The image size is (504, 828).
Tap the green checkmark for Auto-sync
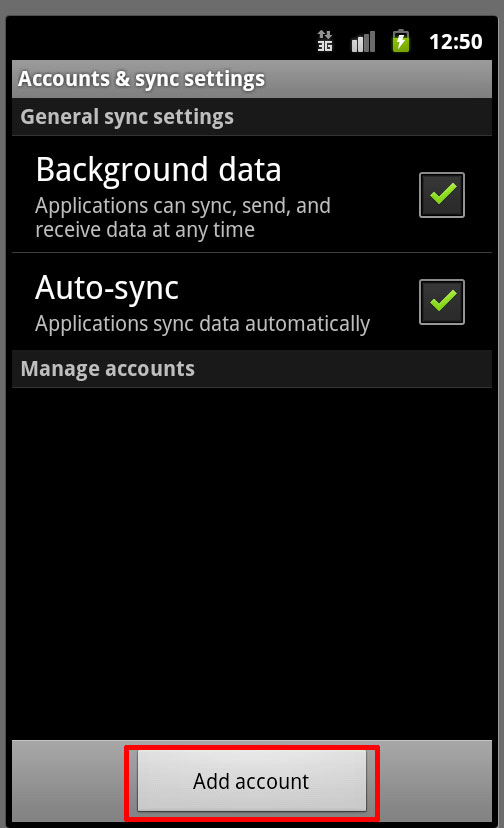point(443,300)
